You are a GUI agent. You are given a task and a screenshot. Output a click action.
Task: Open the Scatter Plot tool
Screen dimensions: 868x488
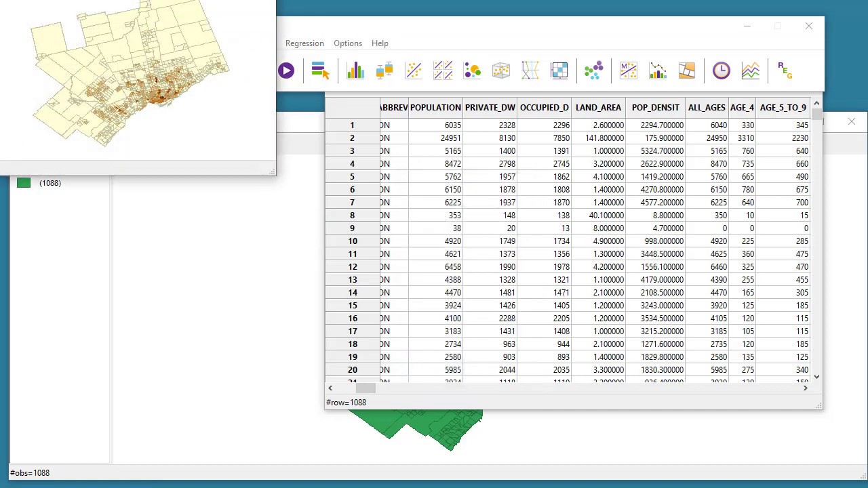coord(414,70)
